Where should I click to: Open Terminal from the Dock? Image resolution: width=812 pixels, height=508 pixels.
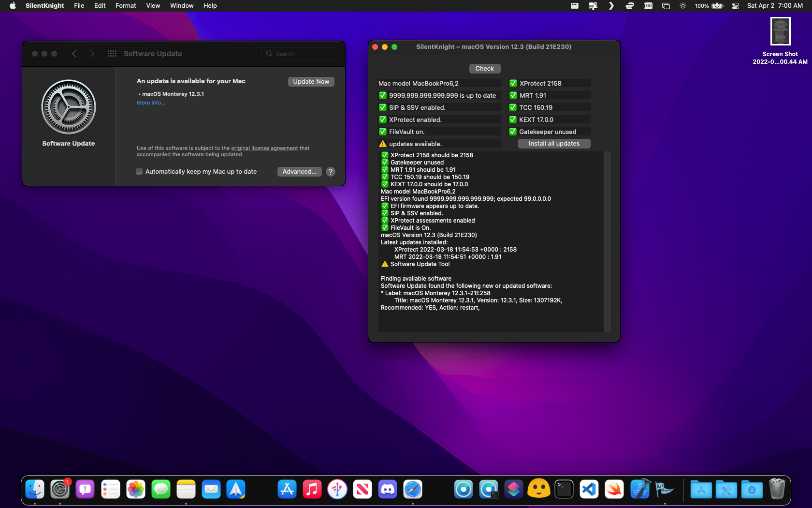[564, 490]
